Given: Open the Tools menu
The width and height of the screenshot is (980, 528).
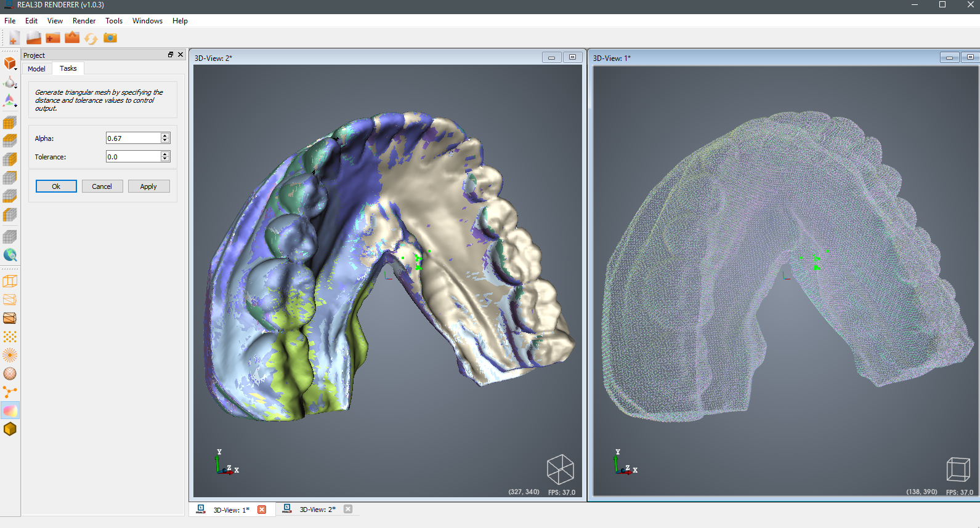Looking at the screenshot, I should (x=114, y=21).
